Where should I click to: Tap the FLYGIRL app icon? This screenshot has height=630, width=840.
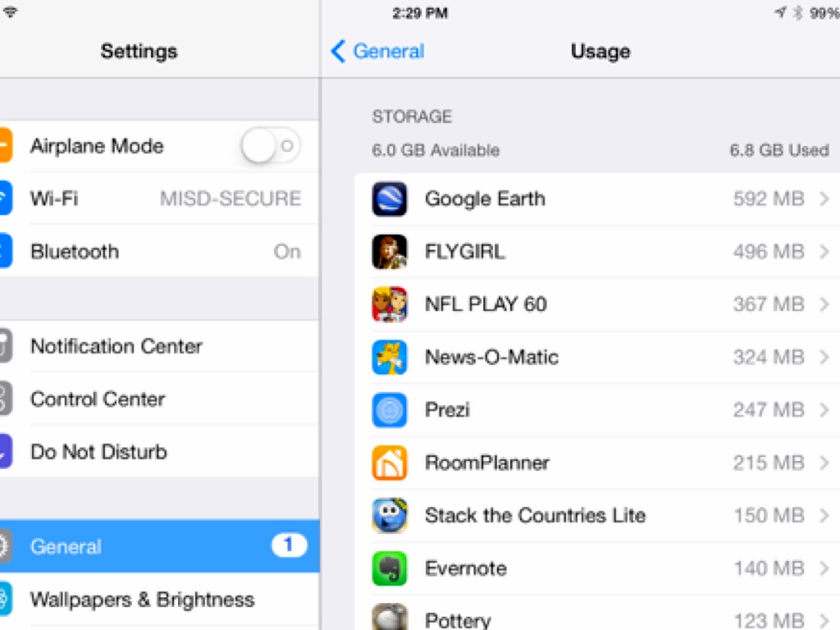[x=390, y=252]
